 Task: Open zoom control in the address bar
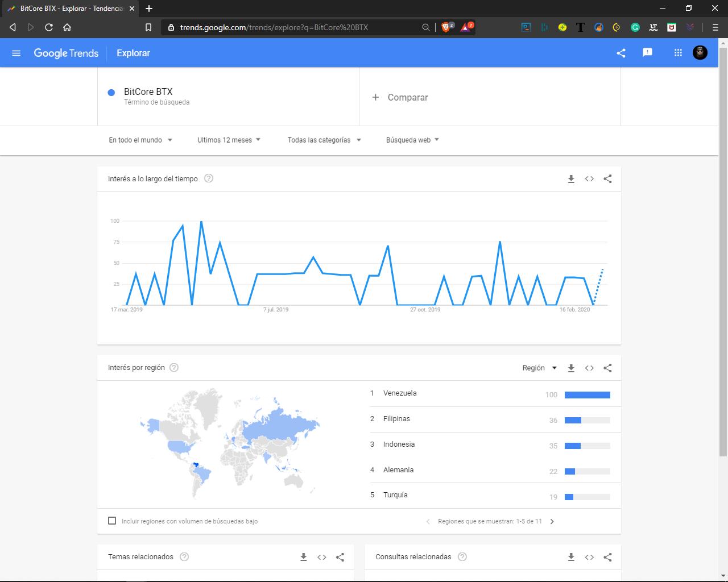point(425,27)
